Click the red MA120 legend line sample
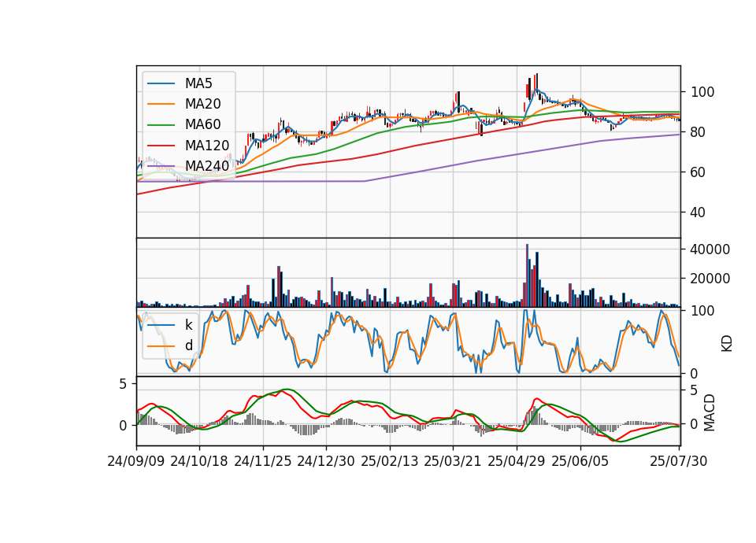Screen dimensions: 756x543 (x=161, y=146)
